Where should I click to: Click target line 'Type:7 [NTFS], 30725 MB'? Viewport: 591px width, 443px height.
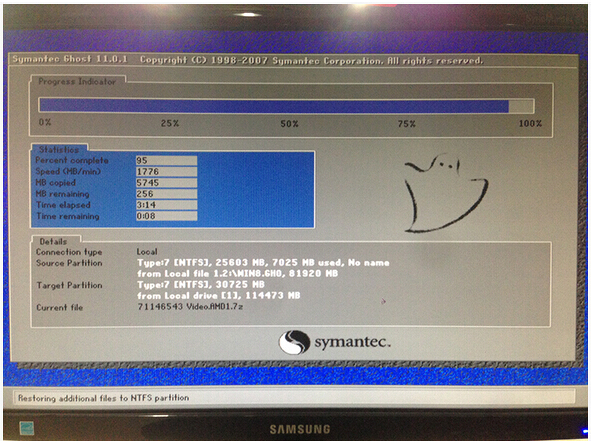pyautogui.click(x=201, y=284)
